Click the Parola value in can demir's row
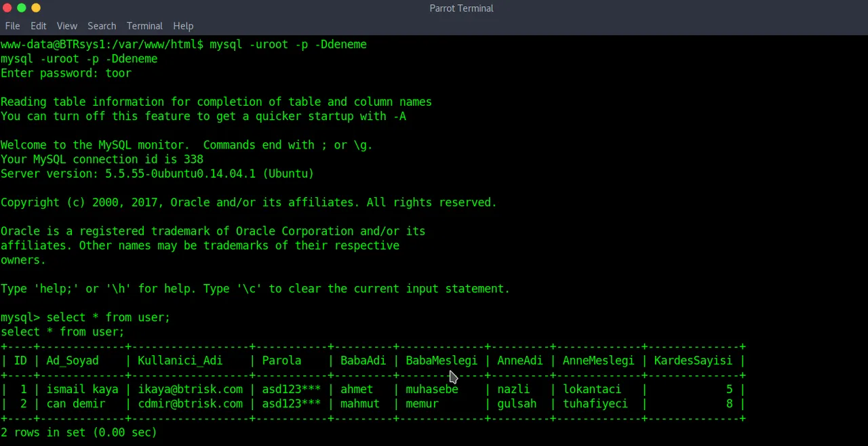Screen dimensions: 868x446 pos(292,403)
